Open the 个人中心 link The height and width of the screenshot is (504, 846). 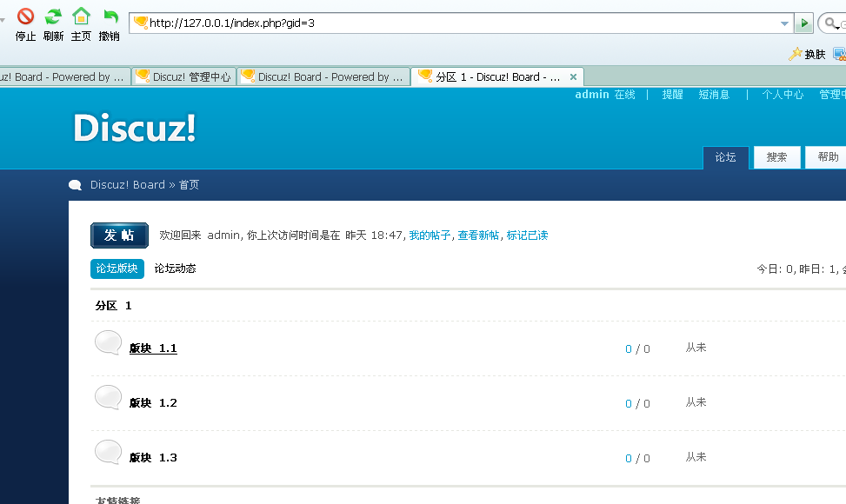(x=783, y=95)
